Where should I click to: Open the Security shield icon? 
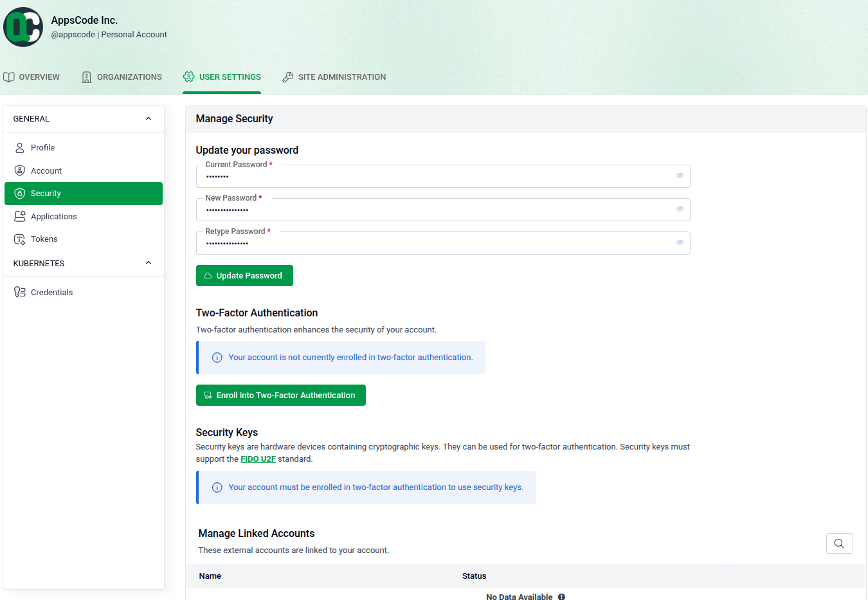(x=20, y=193)
